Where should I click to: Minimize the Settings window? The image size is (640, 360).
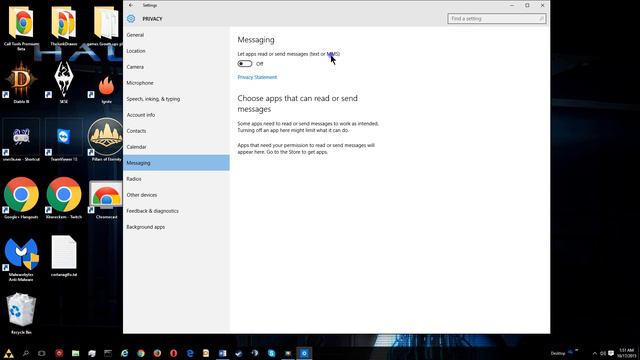pyautogui.click(x=512, y=5)
